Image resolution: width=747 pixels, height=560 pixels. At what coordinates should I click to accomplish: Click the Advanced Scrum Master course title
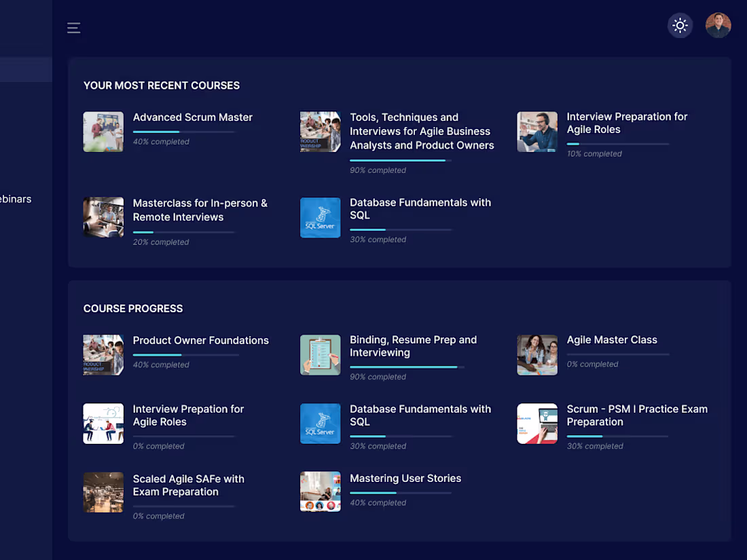tap(192, 117)
